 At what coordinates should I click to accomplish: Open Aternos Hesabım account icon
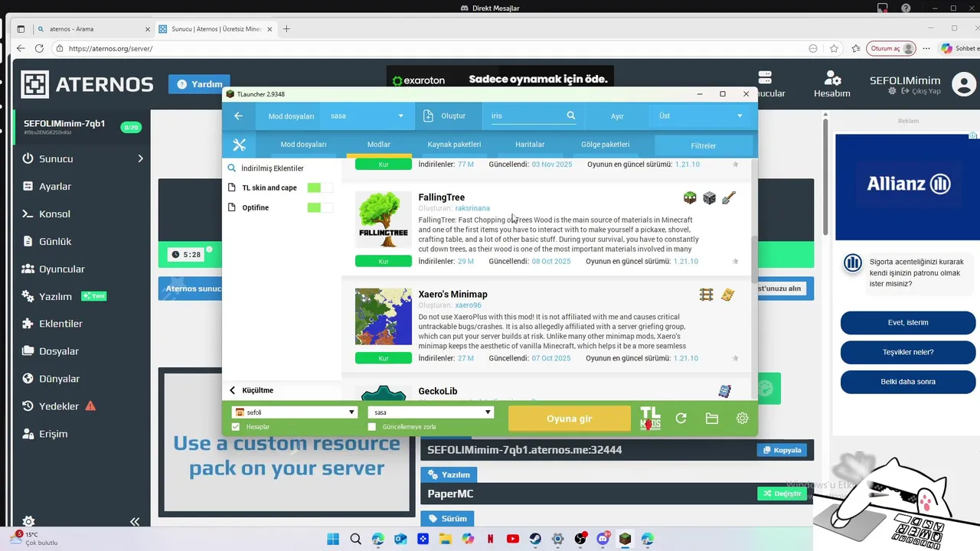pyautogui.click(x=832, y=78)
